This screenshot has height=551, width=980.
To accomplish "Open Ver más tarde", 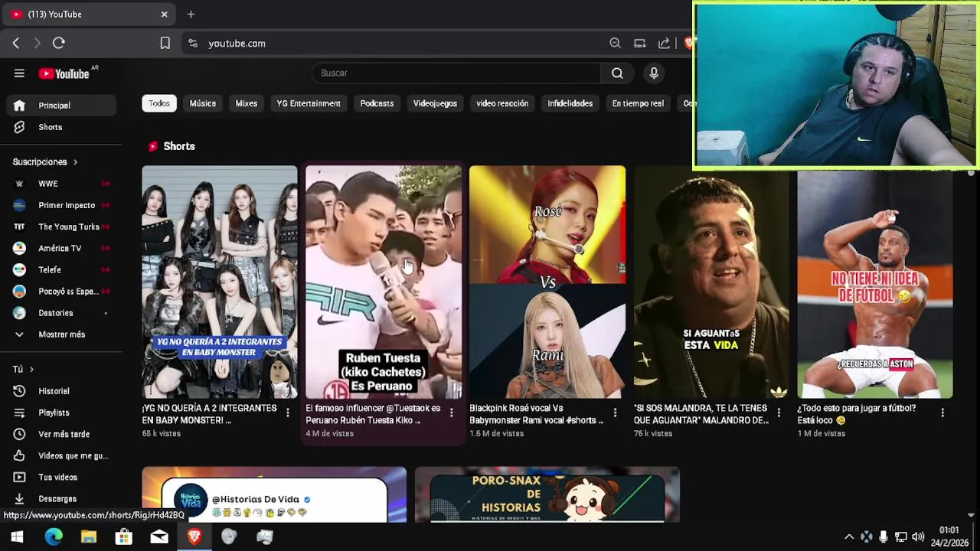I will [x=60, y=434].
